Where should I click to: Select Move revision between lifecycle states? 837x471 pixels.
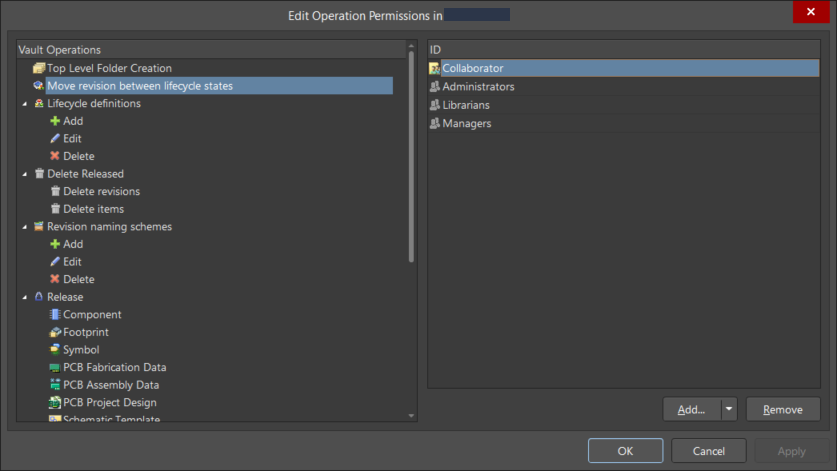140,86
